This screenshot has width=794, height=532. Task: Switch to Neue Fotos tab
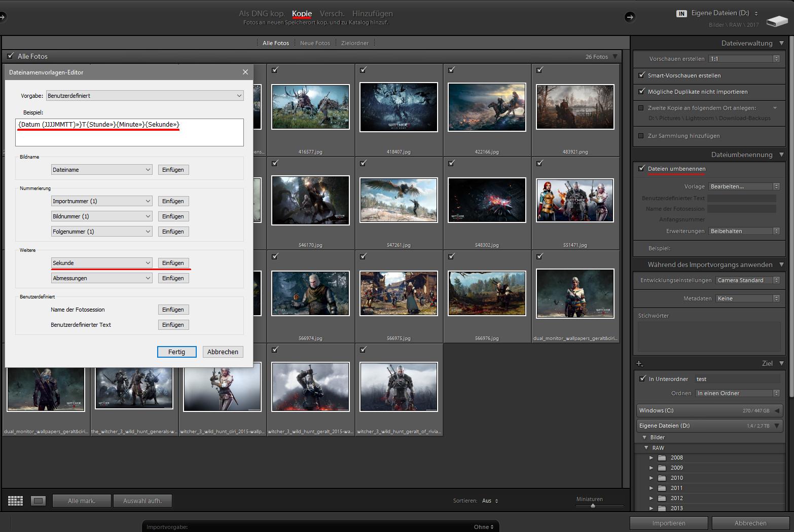315,43
